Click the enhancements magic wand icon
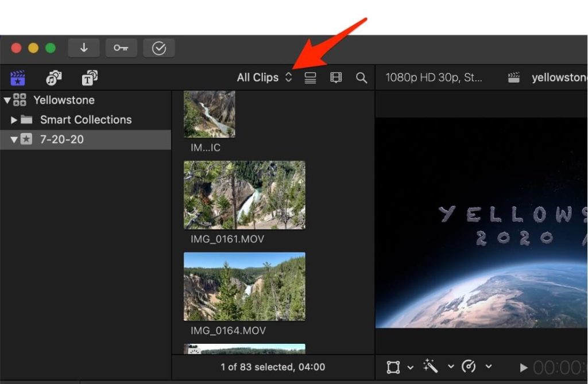 click(431, 366)
